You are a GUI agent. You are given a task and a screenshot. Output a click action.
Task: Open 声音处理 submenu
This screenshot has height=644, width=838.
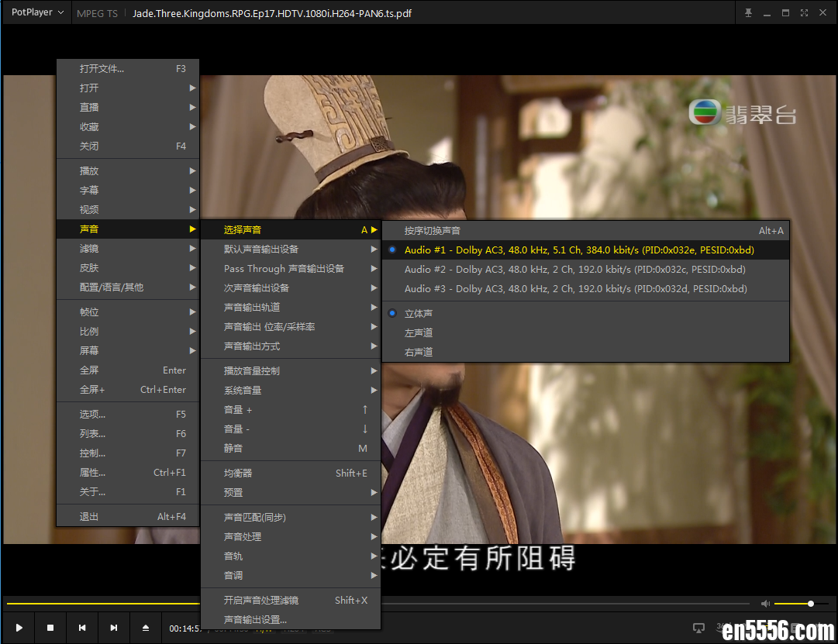(291, 536)
